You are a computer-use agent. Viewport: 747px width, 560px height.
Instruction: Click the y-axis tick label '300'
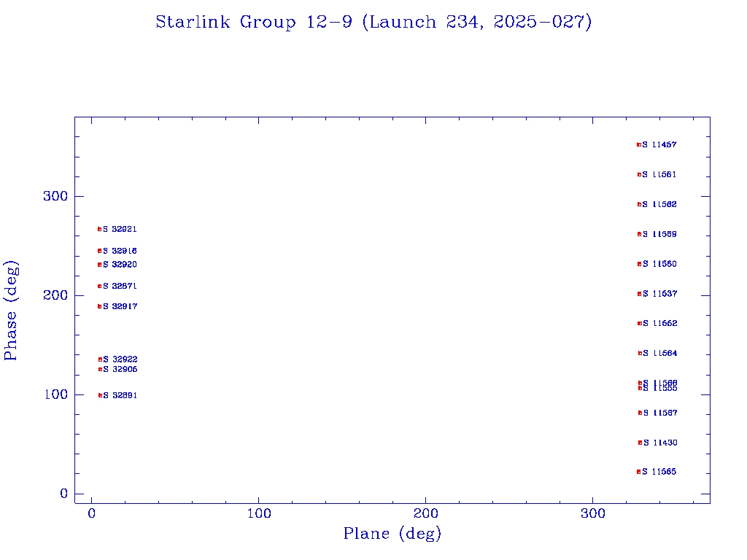(55, 196)
